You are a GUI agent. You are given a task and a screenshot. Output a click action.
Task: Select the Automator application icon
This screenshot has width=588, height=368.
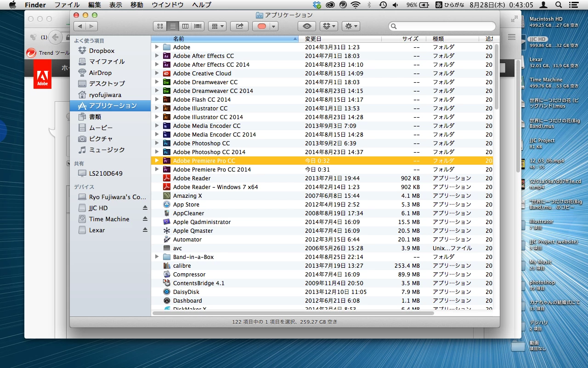167,240
